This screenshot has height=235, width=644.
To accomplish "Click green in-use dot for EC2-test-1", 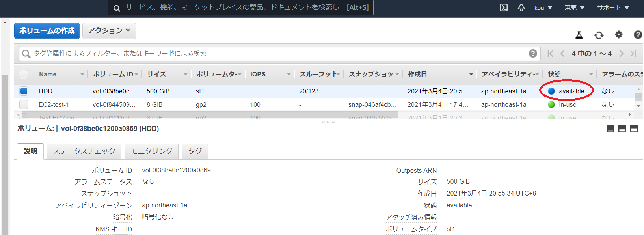I will pos(551,104).
